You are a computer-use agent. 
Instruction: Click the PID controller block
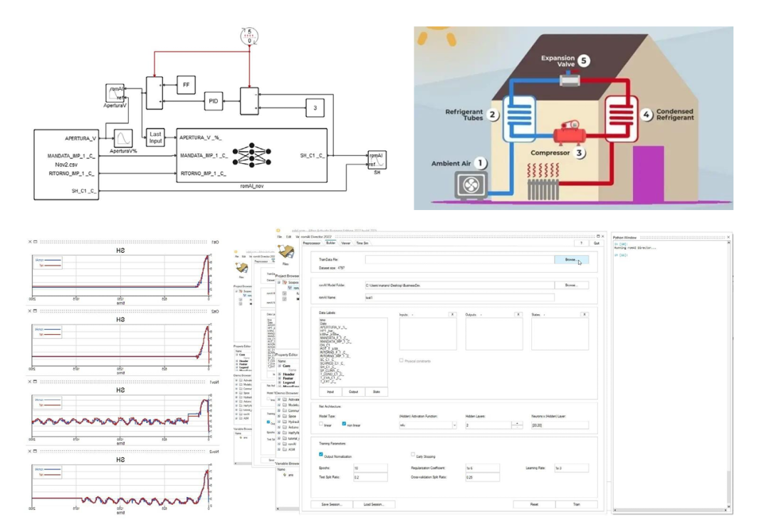213,101
